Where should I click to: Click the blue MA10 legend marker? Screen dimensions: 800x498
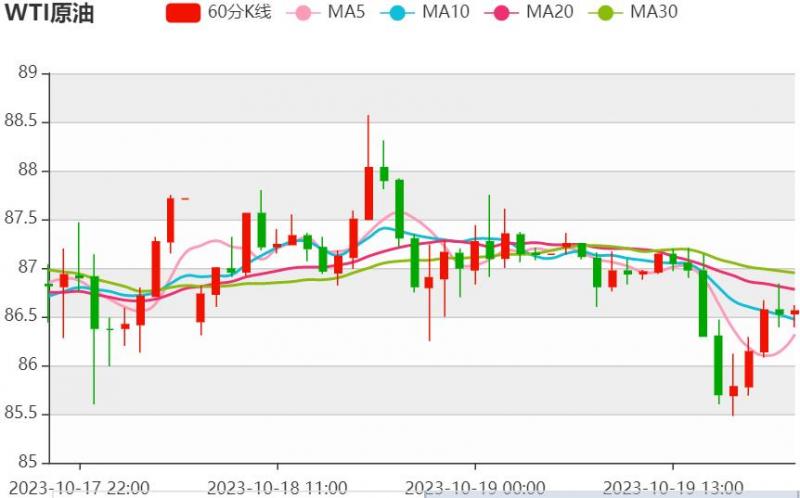coord(397,12)
